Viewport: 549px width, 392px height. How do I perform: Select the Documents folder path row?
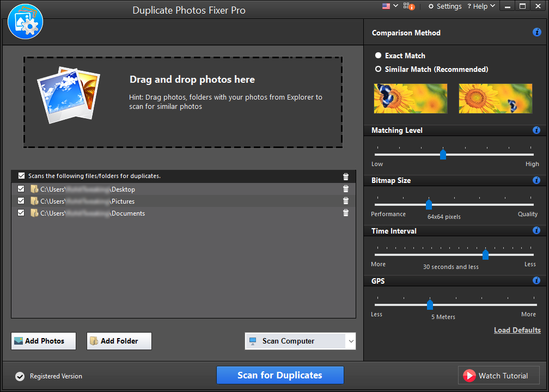point(184,213)
